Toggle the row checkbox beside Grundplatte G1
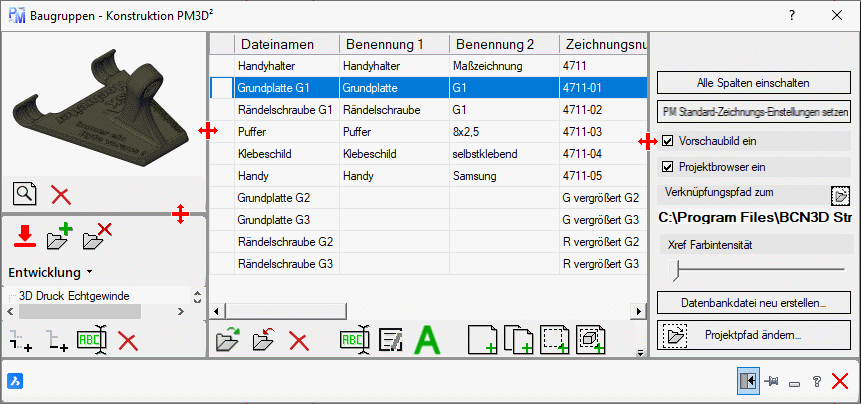861x404 pixels. click(x=221, y=88)
